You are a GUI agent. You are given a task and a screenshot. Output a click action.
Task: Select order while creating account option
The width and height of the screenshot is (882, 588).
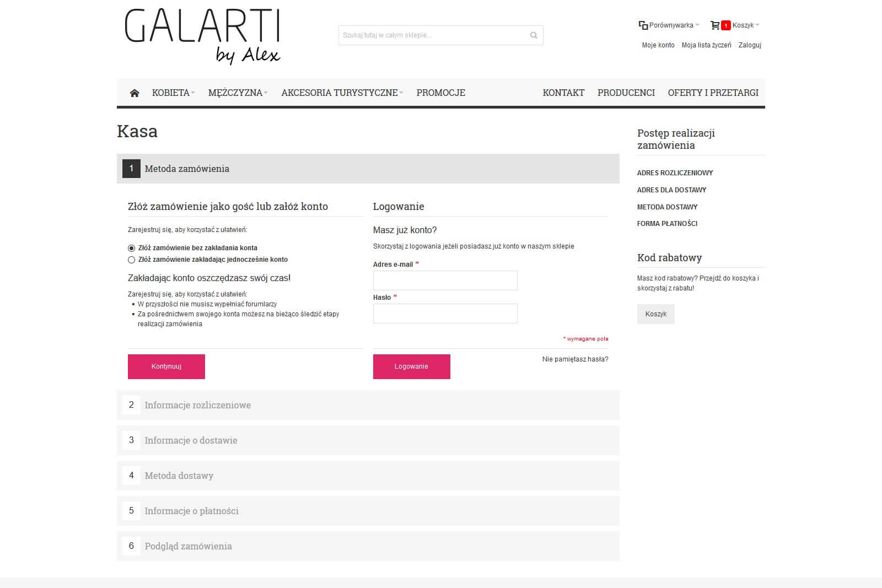point(131,260)
